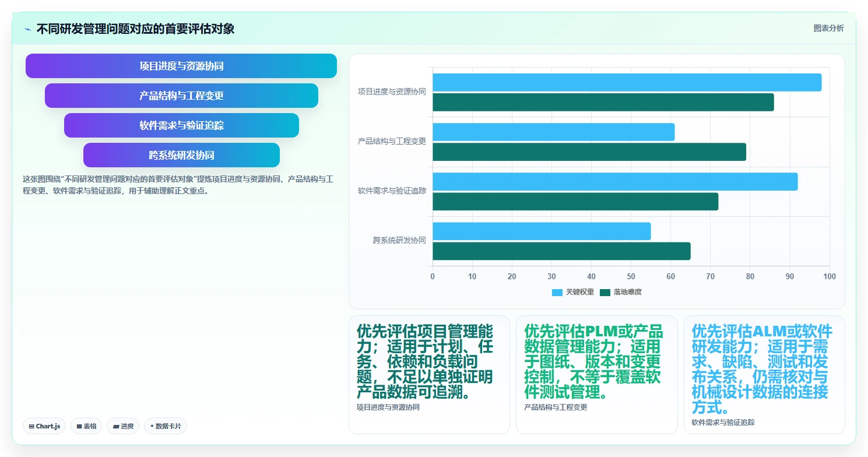This screenshot has height=457, width=868.
Task: Click the x-axis tick label 0
Action: [x=433, y=276]
